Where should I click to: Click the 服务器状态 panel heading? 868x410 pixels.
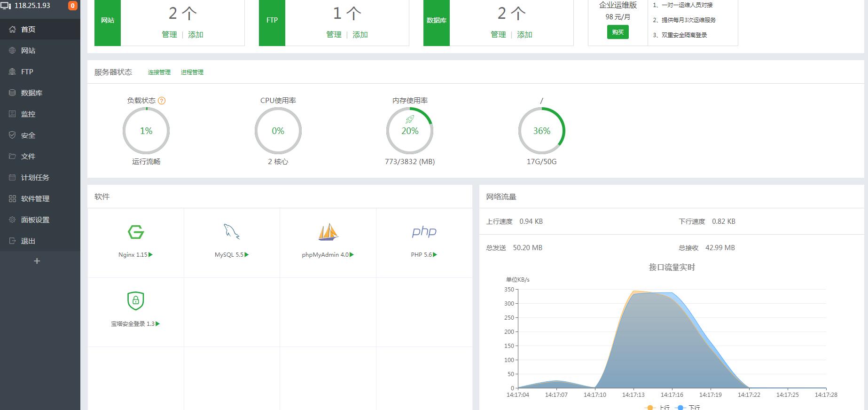(113, 72)
